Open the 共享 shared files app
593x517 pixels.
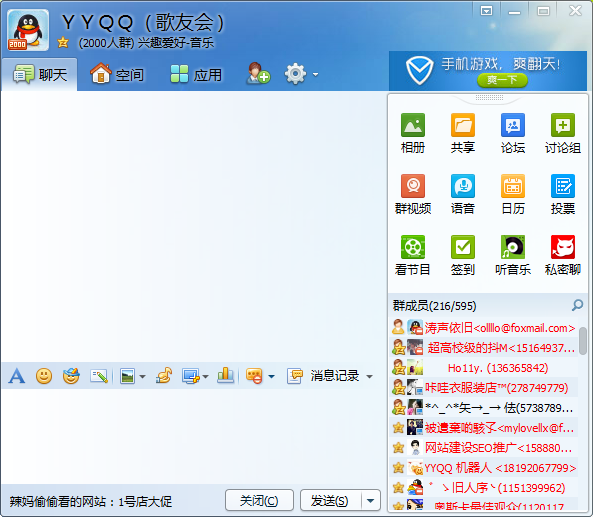(463, 133)
